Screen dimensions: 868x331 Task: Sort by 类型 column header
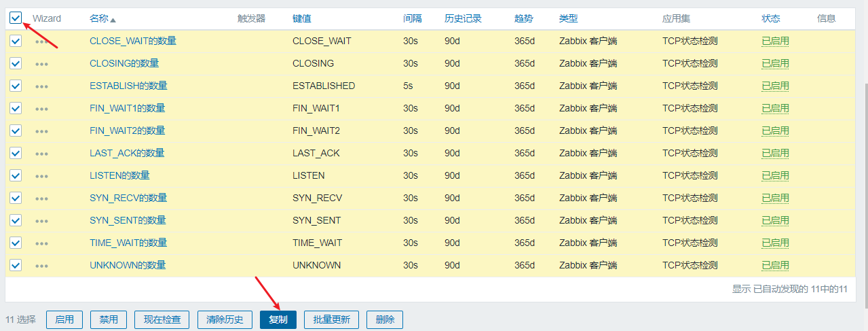(x=568, y=18)
